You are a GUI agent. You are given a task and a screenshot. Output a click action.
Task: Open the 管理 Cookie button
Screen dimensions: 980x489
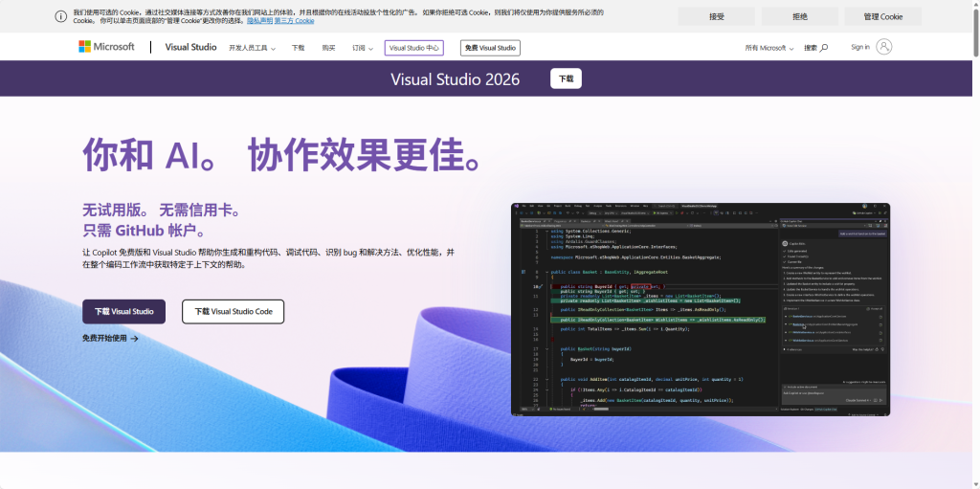pyautogui.click(x=882, y=16)
